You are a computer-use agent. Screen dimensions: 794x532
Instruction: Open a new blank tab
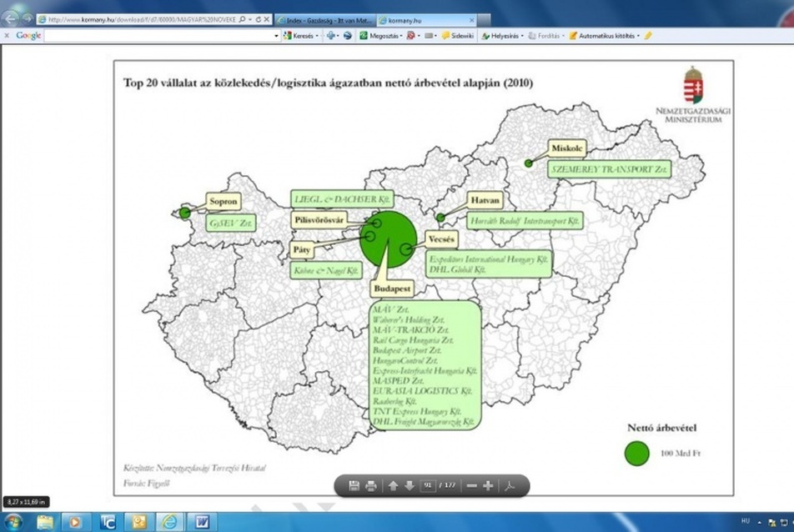(484, 20)
